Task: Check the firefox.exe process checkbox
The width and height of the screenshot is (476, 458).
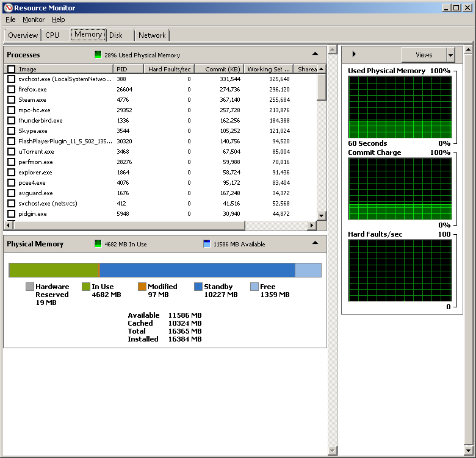Action: click(11, 90)
